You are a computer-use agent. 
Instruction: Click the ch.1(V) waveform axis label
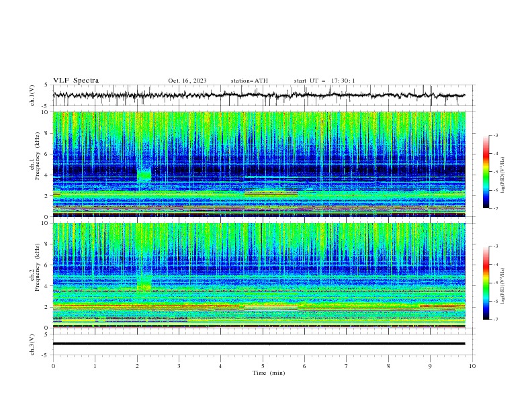click(32, 95)
